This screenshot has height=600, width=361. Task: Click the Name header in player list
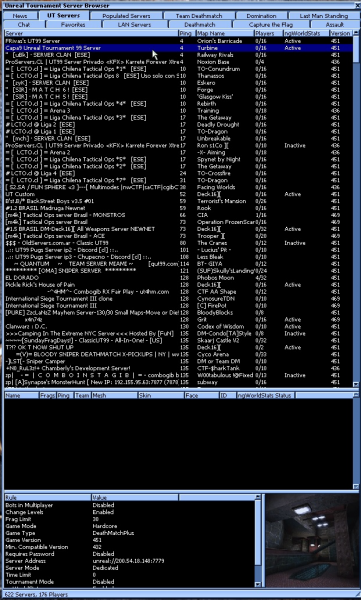pos(22,395)
